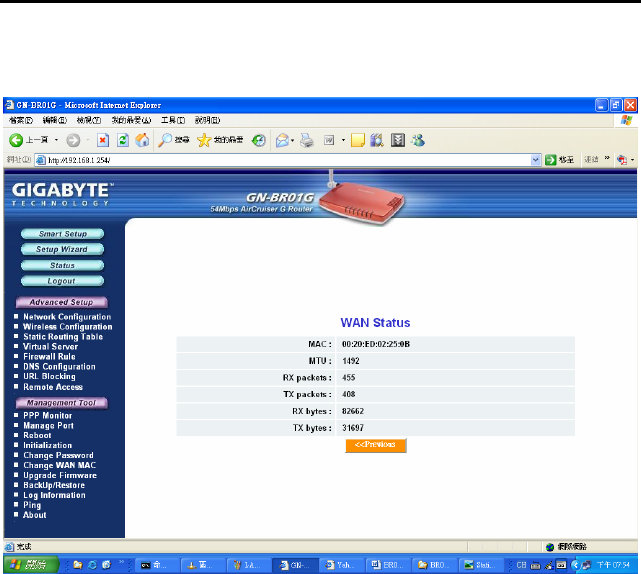Click the taskbar clock showing 07:54
This screenshot has width=641, height=574.
pos(613,565)
